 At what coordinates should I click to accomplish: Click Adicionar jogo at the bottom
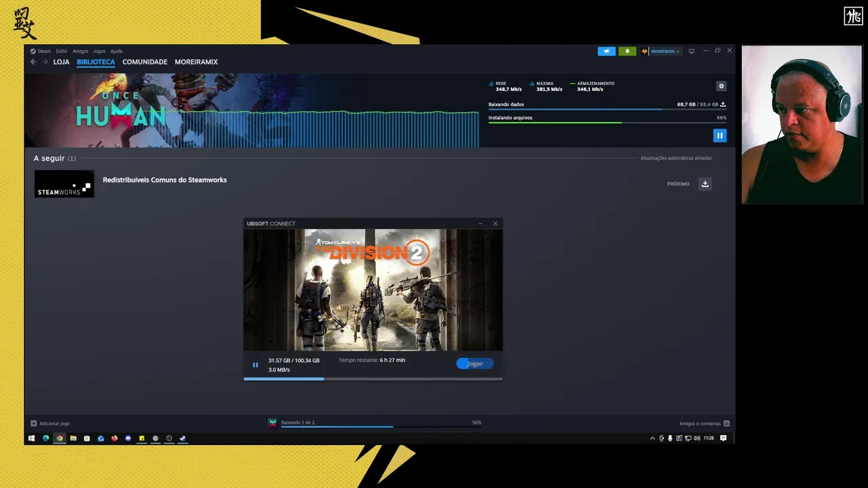click(x=50, y=423)
